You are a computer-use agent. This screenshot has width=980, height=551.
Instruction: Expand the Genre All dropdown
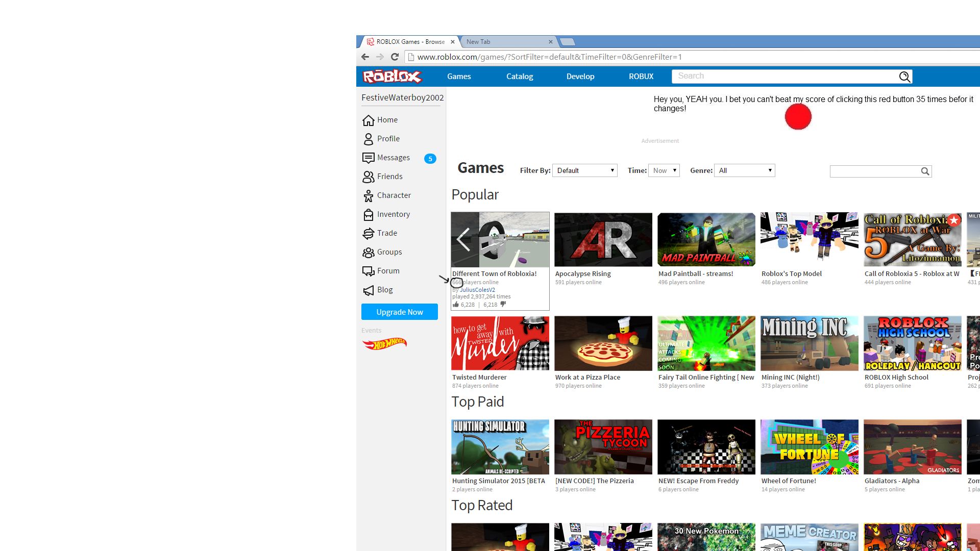coord(744,170)
